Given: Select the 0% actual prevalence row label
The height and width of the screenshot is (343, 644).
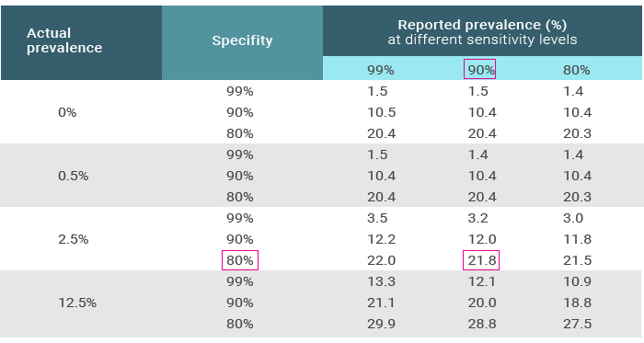Looking at the screenshot, I should point(67,112).
